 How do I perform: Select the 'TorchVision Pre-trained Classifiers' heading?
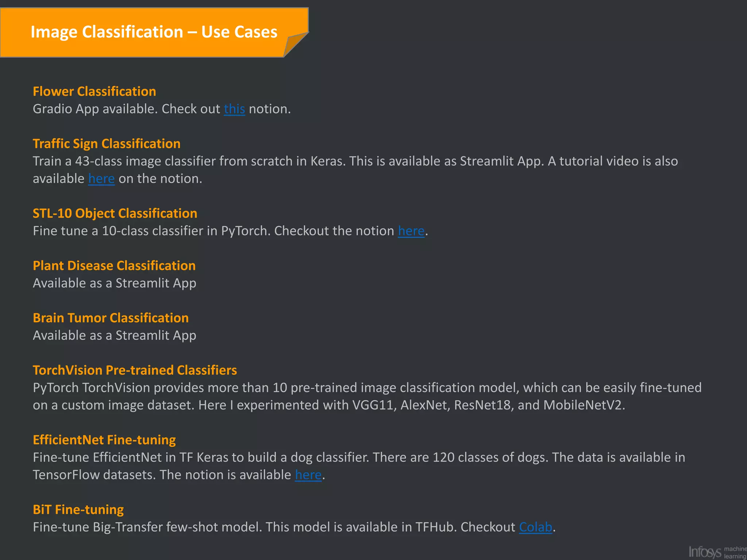click(135, 370)
